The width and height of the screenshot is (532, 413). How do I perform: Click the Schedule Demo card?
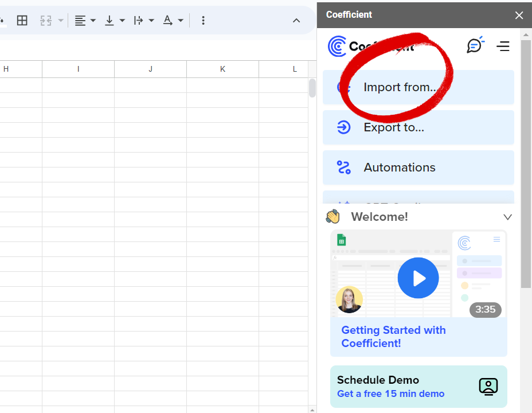coord(418,387)
